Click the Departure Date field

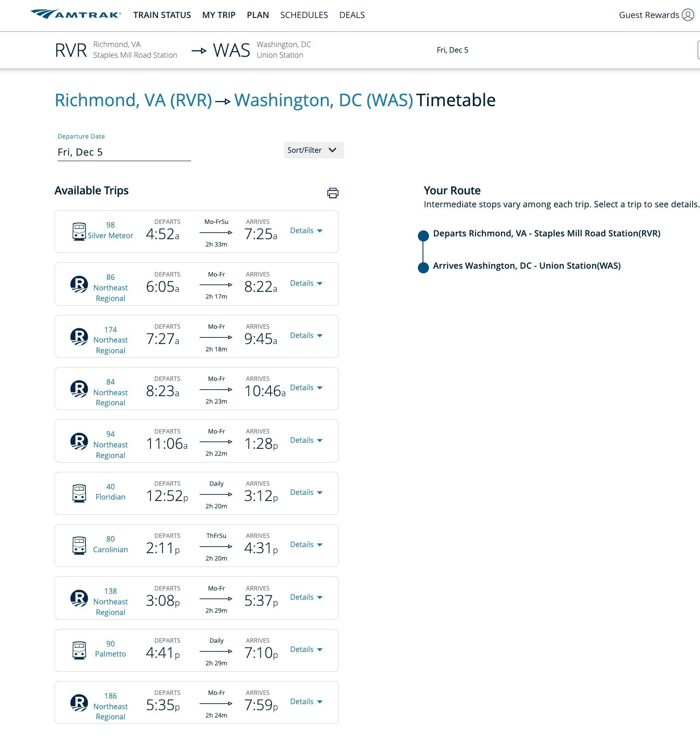(x=124, y=152)
